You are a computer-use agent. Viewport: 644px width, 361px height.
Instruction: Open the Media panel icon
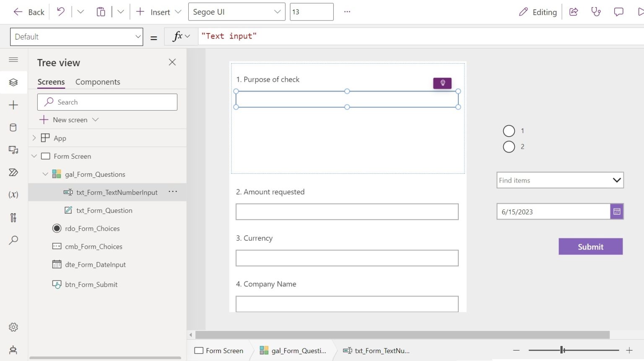[x=14, y=150]
